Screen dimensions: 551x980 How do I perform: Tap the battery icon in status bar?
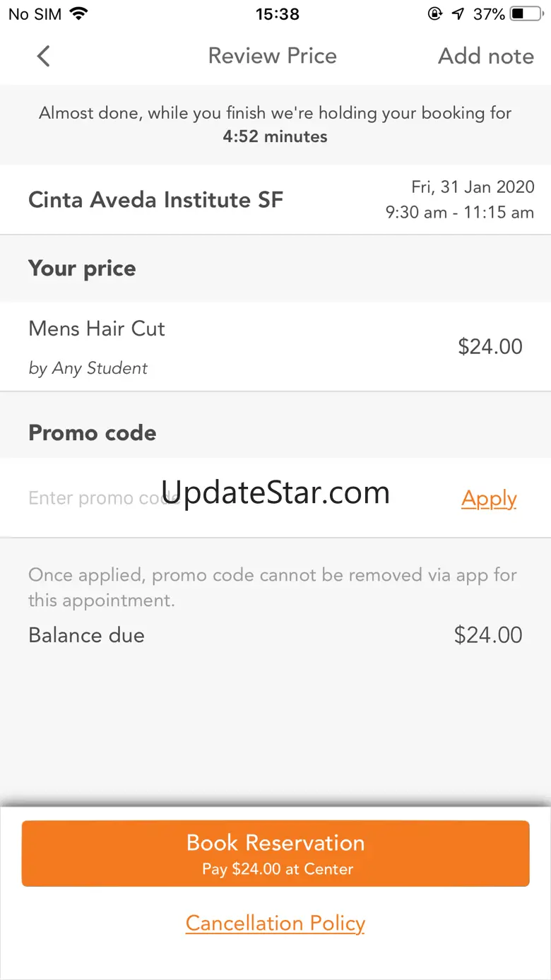coord(527,13)
